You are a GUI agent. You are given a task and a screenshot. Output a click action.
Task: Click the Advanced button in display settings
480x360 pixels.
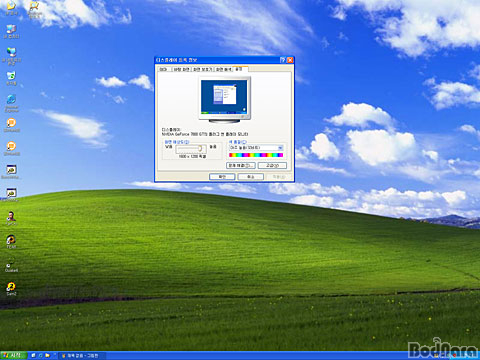tap(272, 165)
